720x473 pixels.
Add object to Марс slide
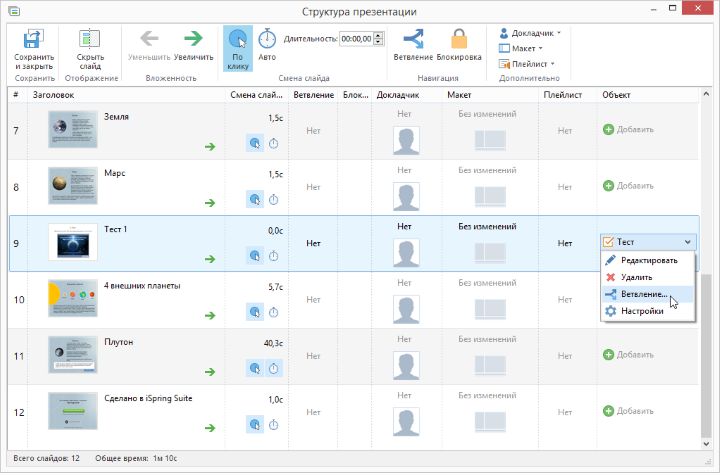point(628,186)
